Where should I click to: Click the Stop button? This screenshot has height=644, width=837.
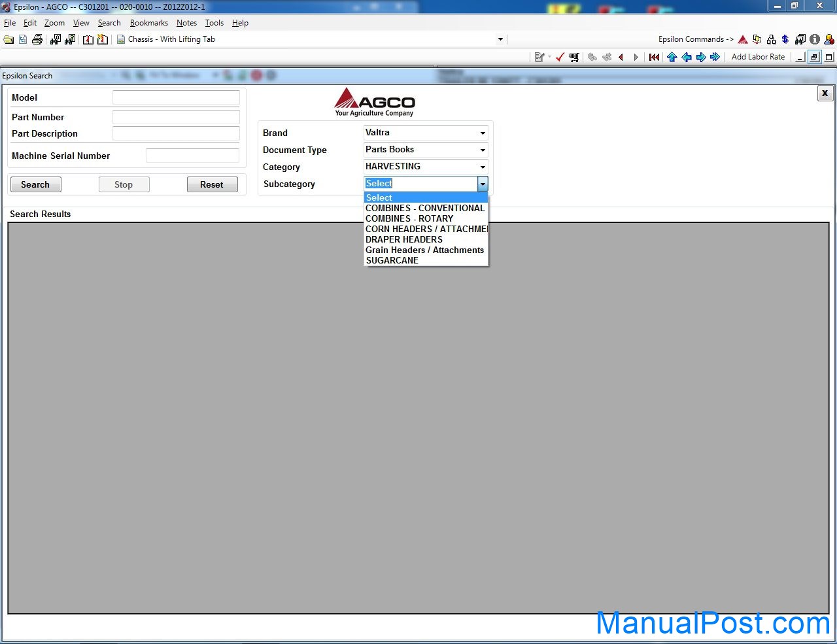coord(124,184)
